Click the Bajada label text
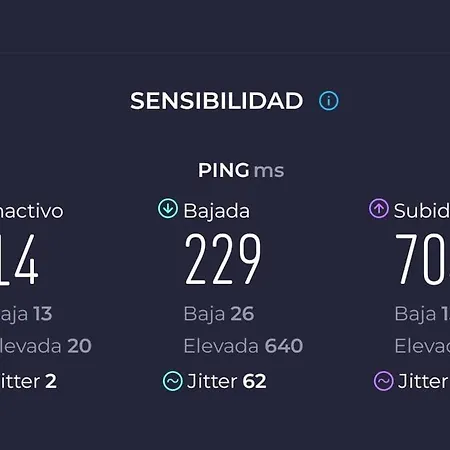This screenshot has height=450, width=450. point(217,212)
